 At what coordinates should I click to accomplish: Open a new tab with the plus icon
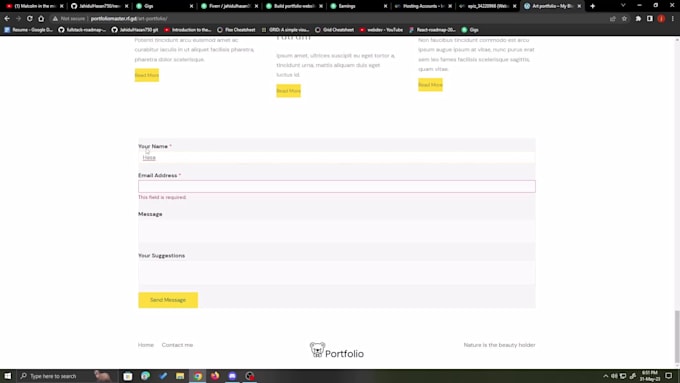click(x=592, y=6)
